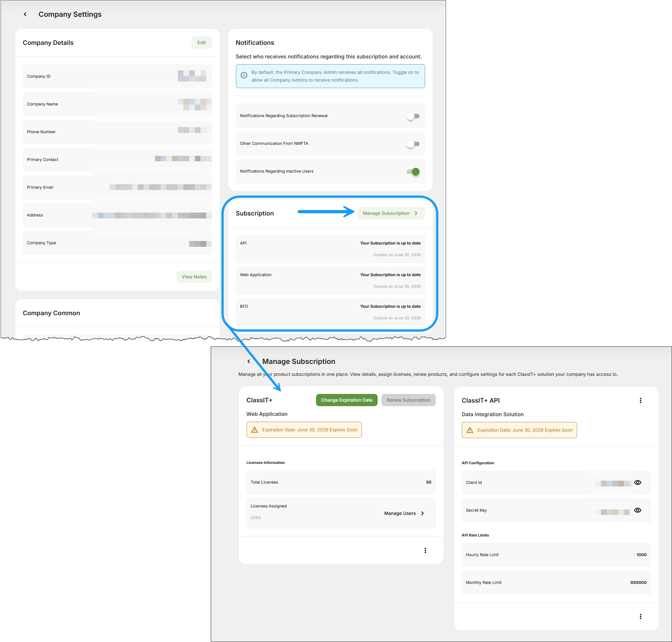Click Hourly Rate Limit value 1000

click(641, 555)
